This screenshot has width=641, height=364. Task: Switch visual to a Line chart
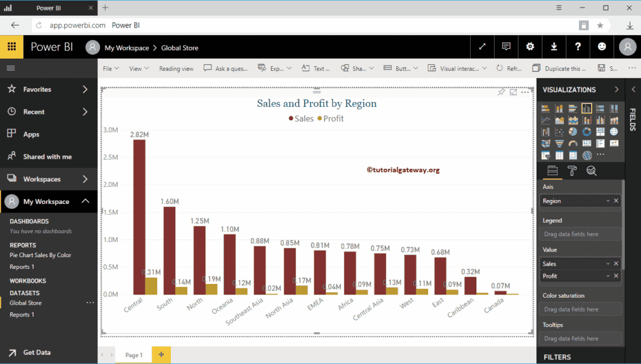(x=546, y=119)
